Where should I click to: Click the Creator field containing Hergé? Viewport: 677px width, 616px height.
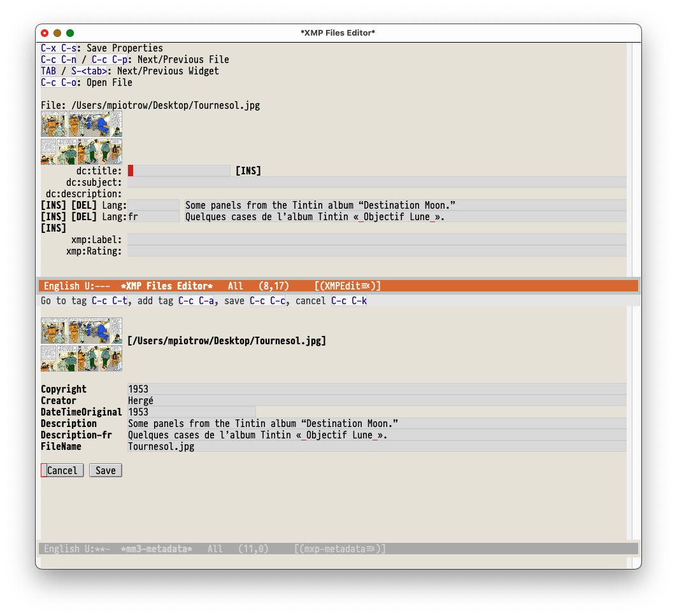tap(376, 400)
